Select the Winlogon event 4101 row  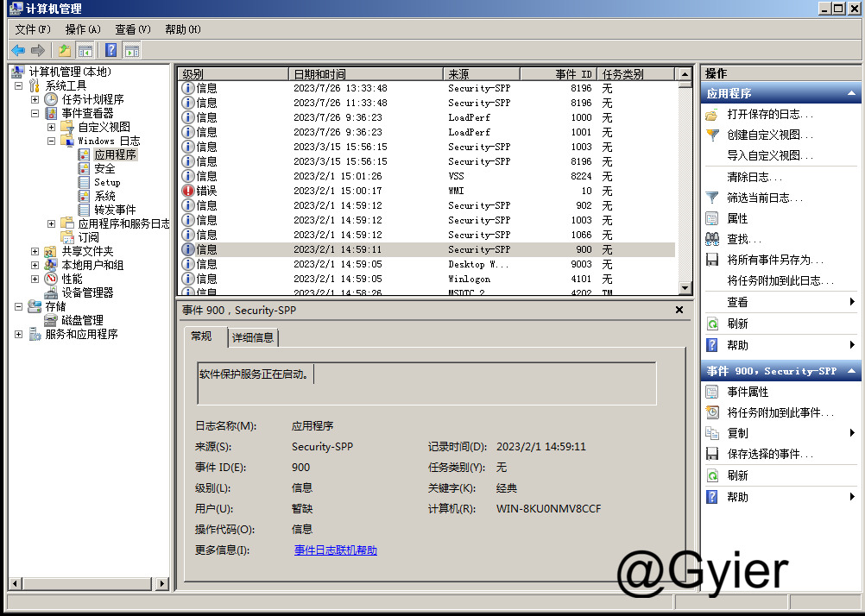(427, 279)
